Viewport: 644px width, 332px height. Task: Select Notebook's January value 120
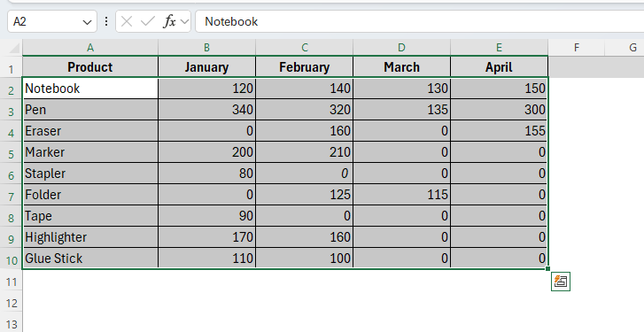pyautogui.click(x=206, y=89)
